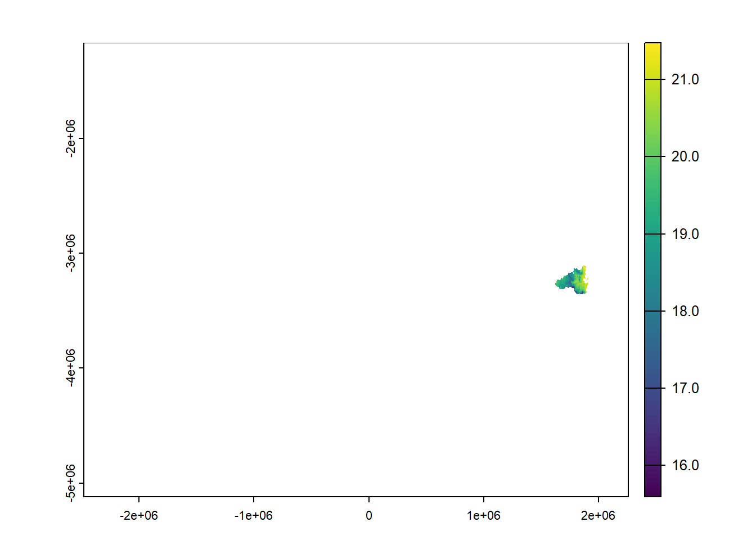Click the x-axis label -2e+06

[x=139, y=515]
